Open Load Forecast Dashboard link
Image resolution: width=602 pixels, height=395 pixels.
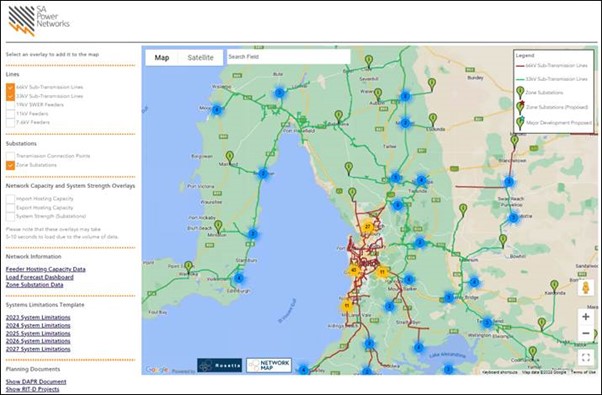coord(40,277)
